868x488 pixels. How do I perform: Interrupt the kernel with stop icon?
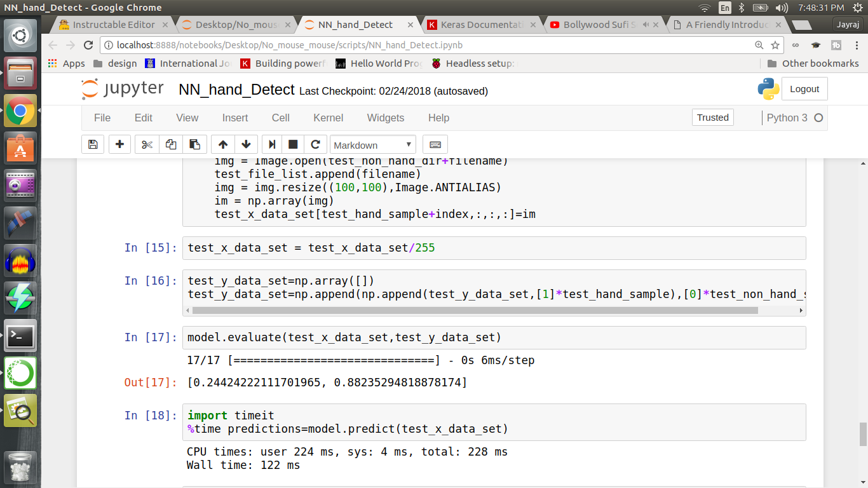point(293,144)
